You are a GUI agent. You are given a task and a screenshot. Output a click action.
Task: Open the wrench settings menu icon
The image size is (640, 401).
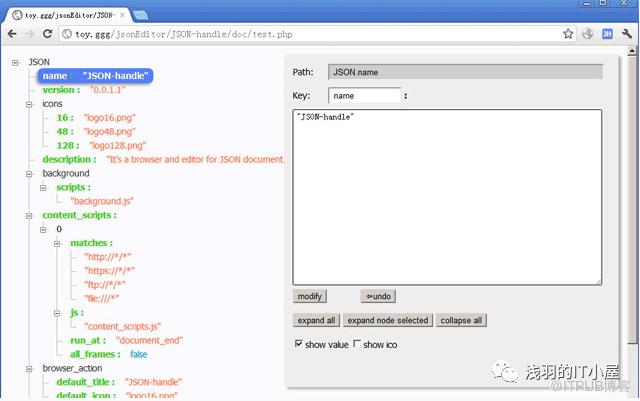[x=626, y=33]
